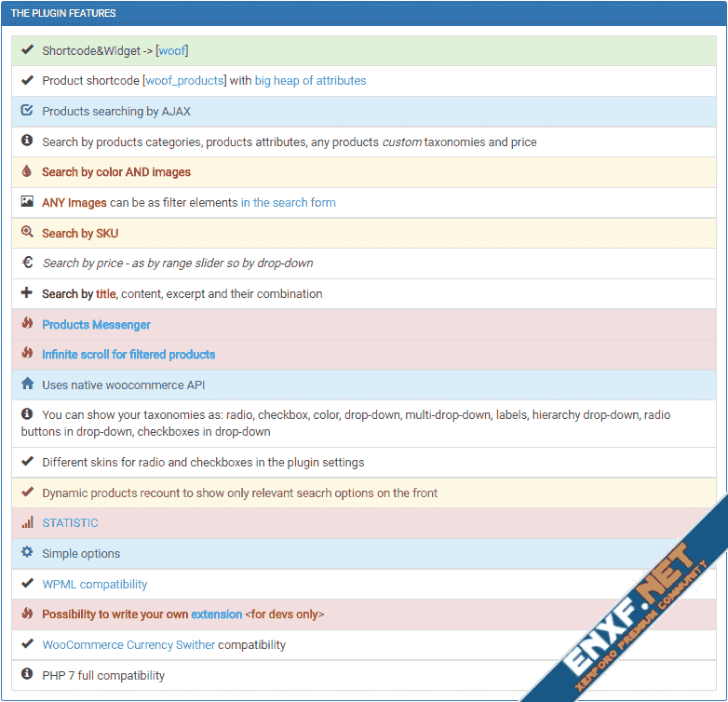
Task: Click the info icon next to PHP 7 compatibility
Action: (27, 675)
